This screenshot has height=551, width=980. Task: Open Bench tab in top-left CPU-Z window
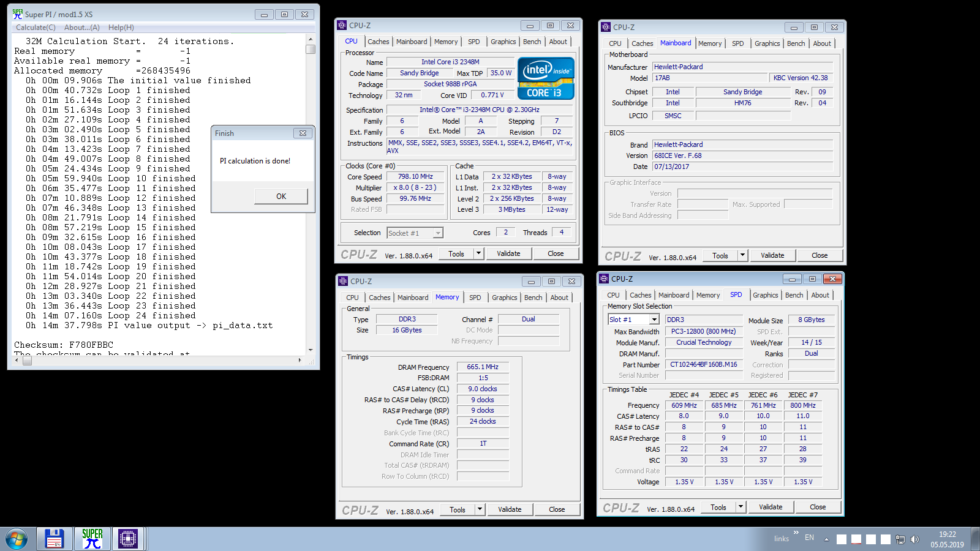point(532,42)
